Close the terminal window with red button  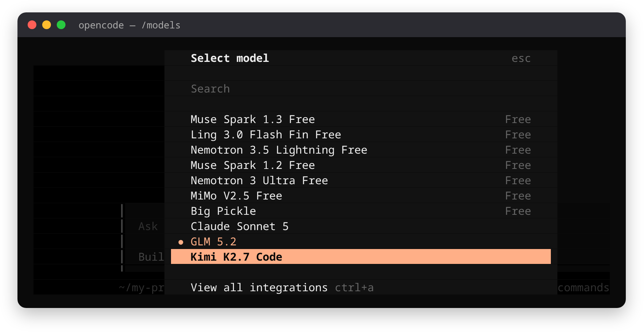32,25
